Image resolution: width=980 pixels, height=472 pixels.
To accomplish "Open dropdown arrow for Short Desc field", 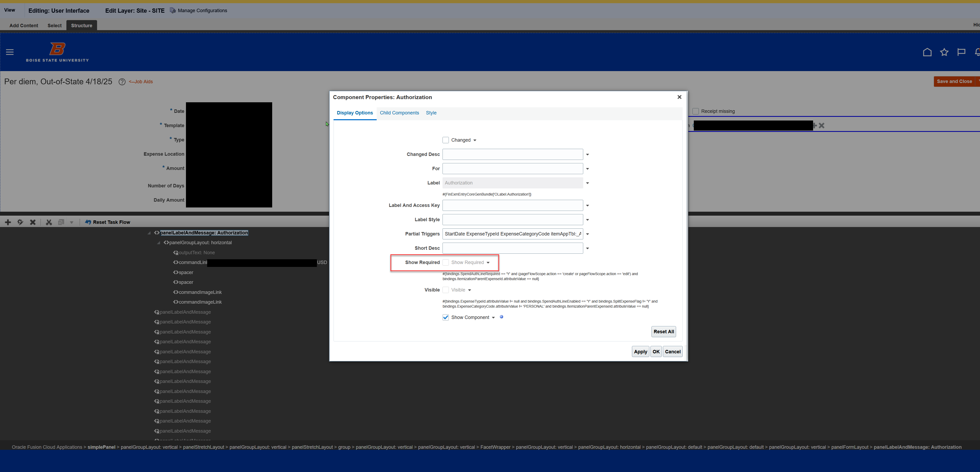I will pos(587,248).
